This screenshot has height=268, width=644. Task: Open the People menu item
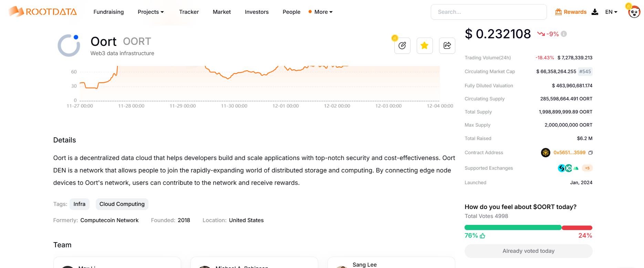click(291, 12)
